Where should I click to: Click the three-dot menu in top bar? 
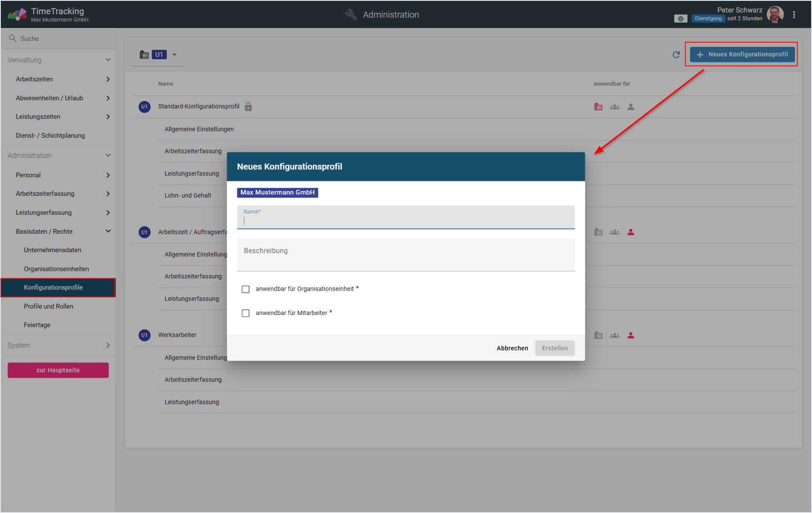(x=794, y=15)
